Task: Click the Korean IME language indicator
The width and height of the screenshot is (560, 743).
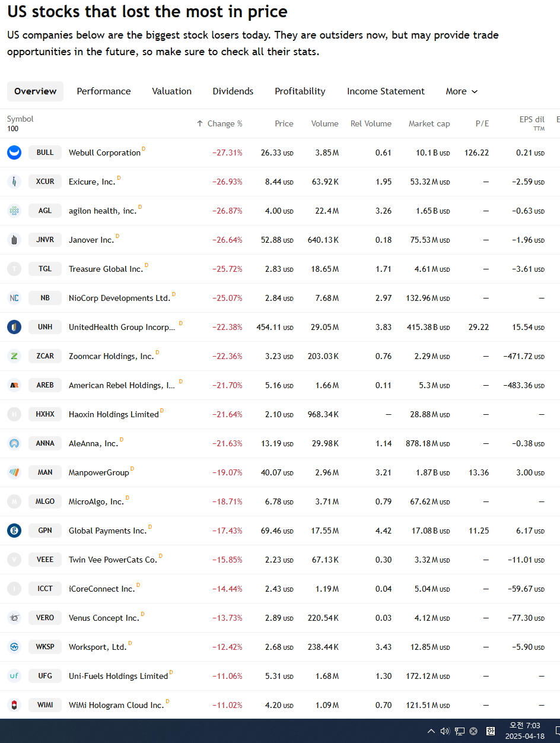Action: (x=491, y=731)
